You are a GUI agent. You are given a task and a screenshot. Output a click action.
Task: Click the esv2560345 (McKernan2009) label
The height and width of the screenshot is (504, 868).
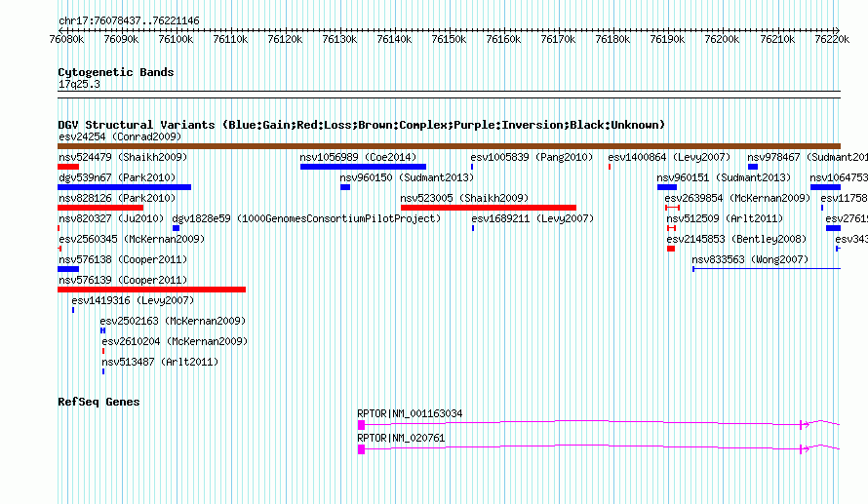click(132, 239)
